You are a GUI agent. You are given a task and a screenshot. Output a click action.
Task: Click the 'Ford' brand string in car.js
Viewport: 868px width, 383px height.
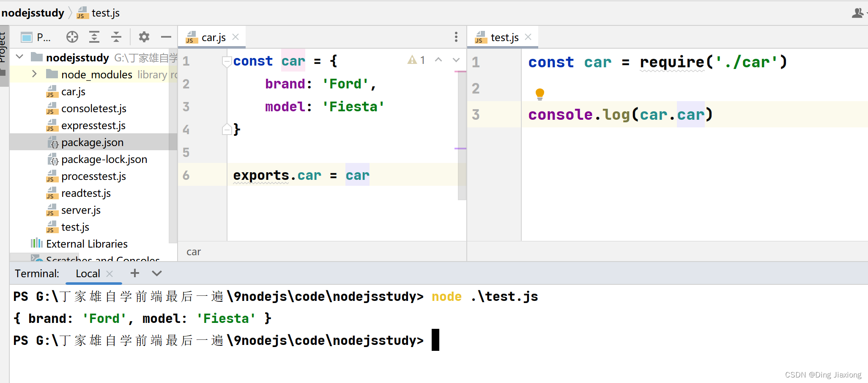click(x=345, y=84)
